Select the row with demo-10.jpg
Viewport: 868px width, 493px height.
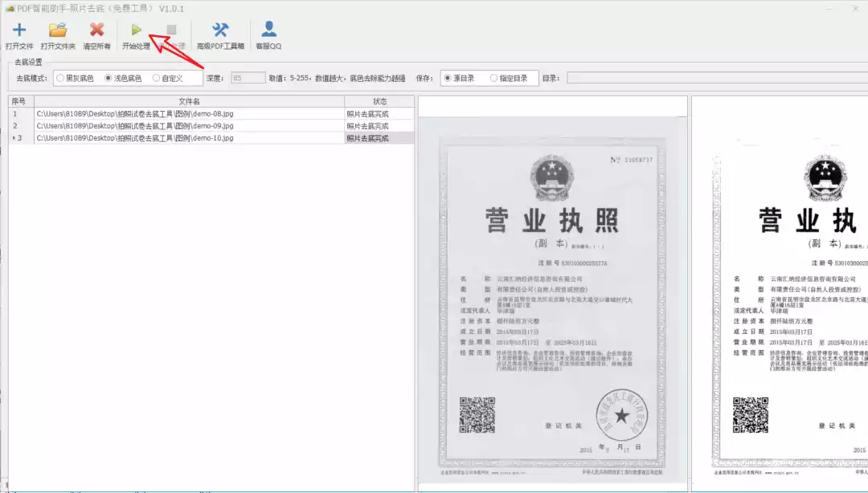pos(211,138)
